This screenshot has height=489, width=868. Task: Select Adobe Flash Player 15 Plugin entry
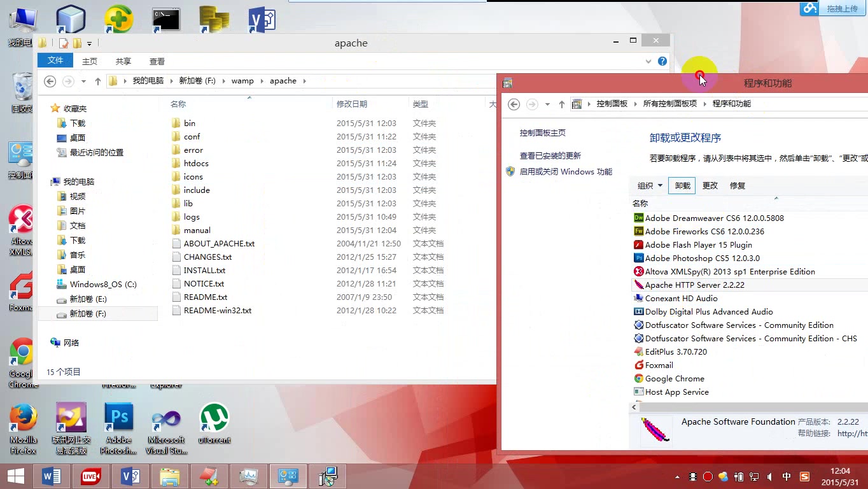pos(698,244)
